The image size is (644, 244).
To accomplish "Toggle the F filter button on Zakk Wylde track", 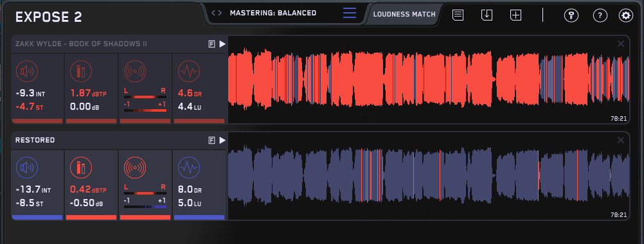I will (x=212, y=44).
